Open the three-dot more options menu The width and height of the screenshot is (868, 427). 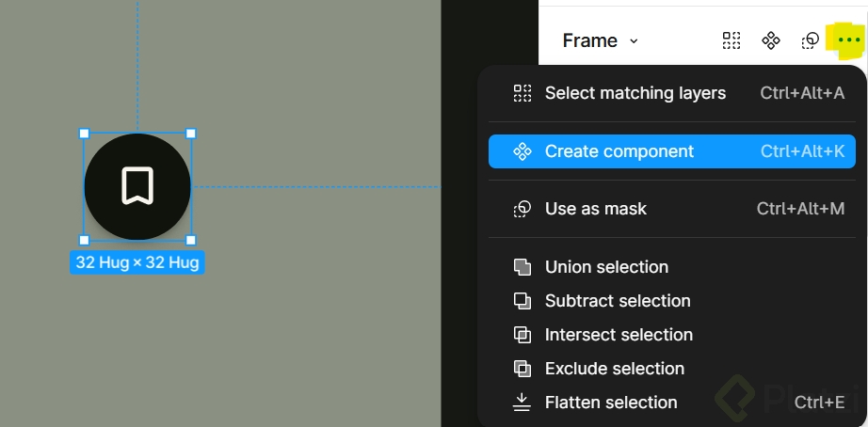pos(848,40)
